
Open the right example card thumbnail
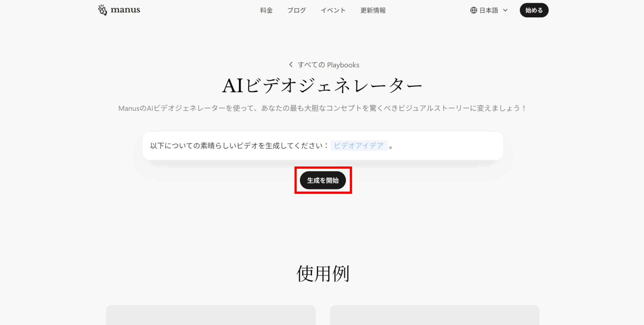435,315
